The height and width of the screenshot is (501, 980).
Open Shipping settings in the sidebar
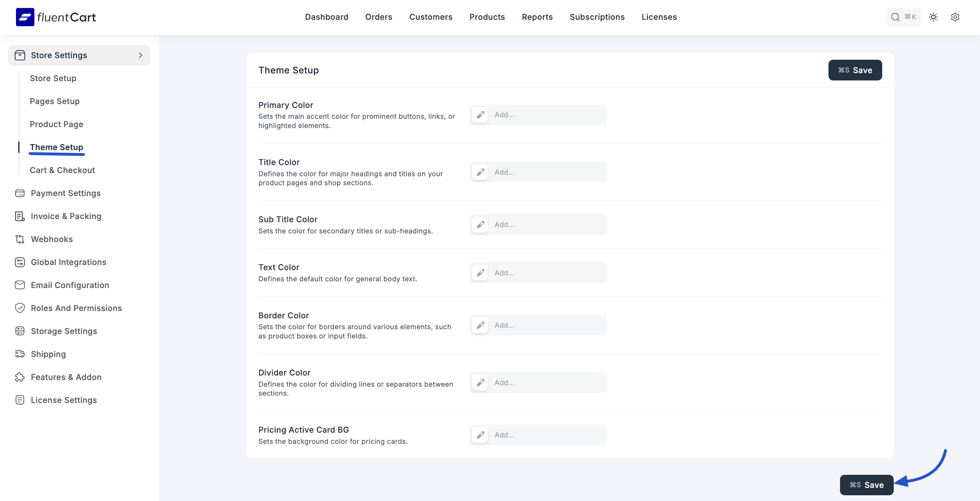pyautogui.click(x=48, y=354)
